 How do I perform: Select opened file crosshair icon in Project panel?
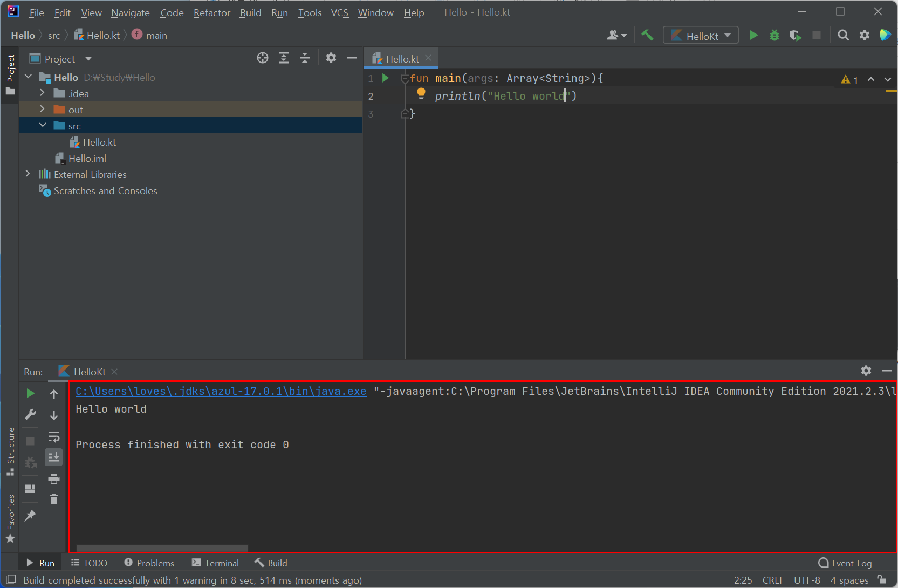pyautogui.click(x=263, y=58)
